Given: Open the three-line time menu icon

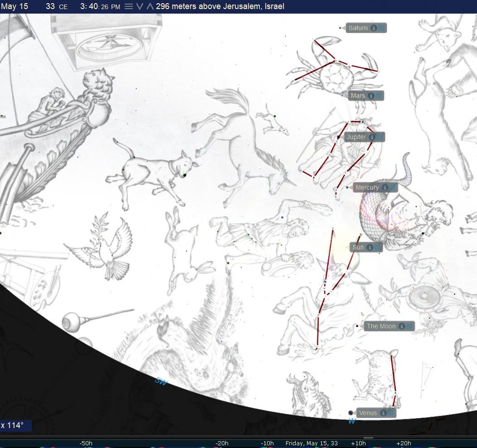Looking at the screenshot, I should tap(129, 6).
